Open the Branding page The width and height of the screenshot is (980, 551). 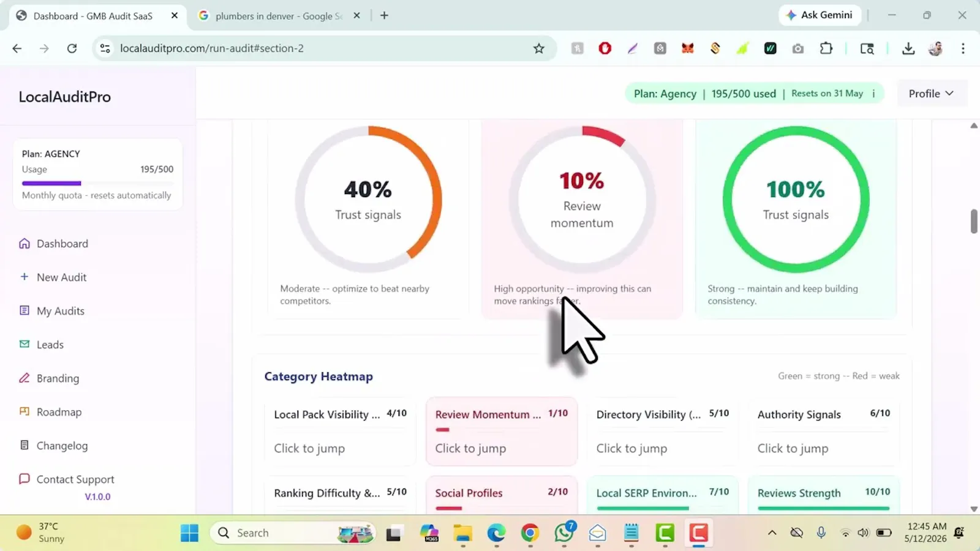pos(49,378)
